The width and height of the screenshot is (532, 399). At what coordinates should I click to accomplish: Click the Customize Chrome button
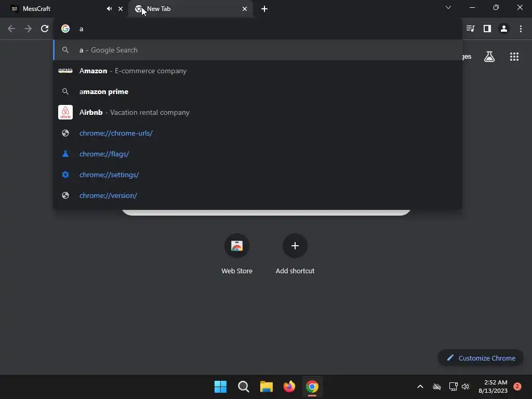coord(481,358)
